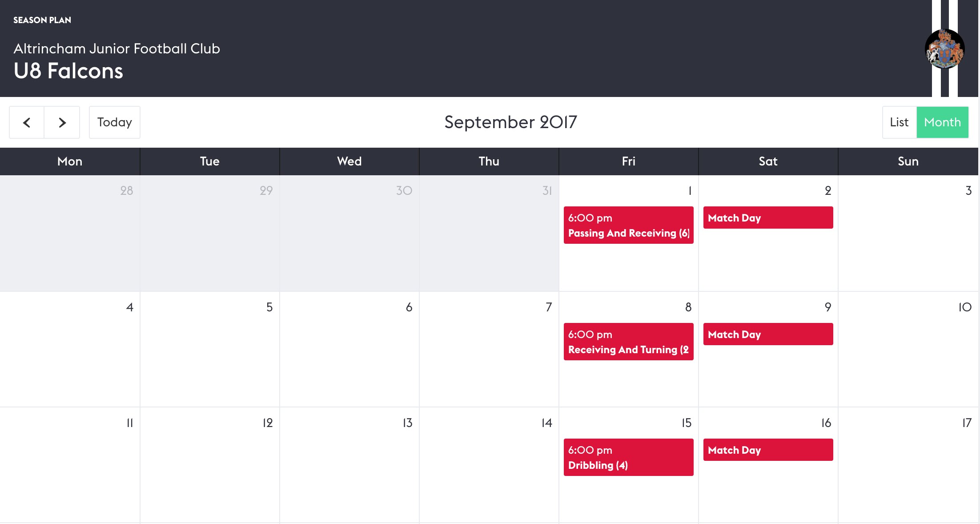Select the day cell for September 5
The image size is (980, 524).
210,349
